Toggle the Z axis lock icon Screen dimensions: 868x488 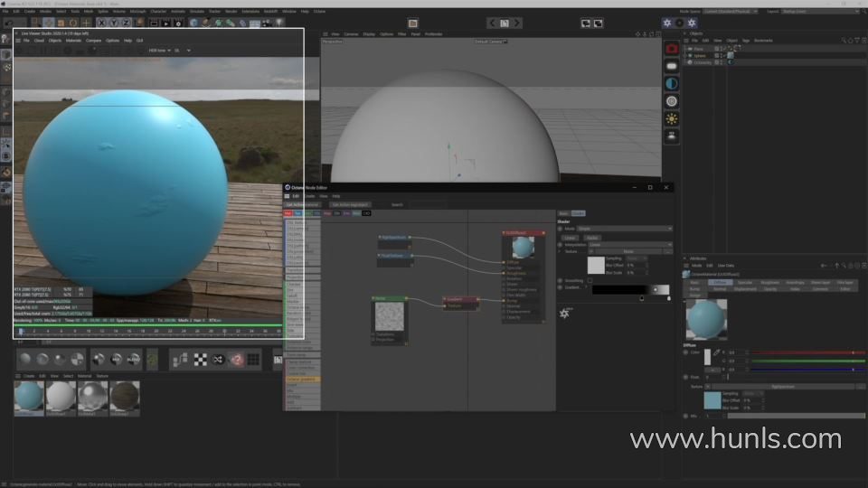(x=127, y=23)
